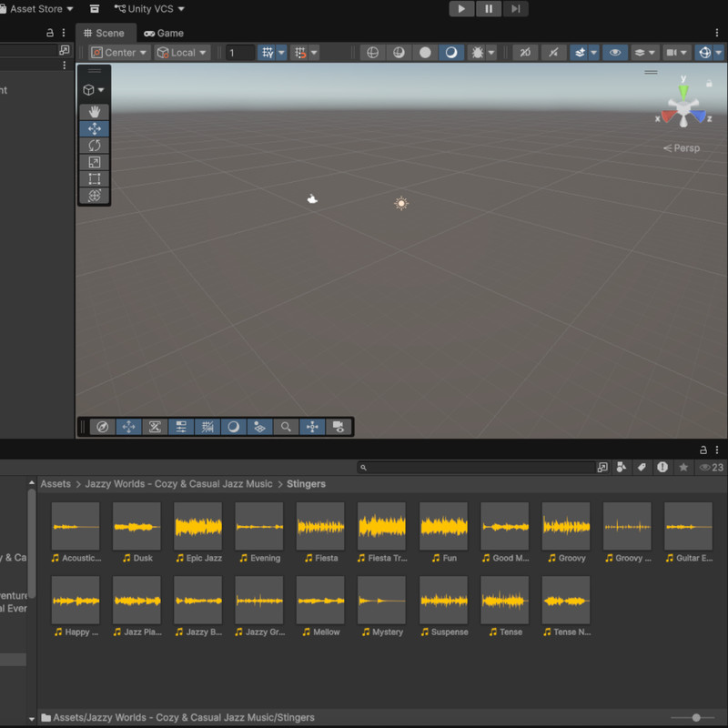Viewport: 728px width, 728px height.
Task: Toggle the Project panel lock
Action: click(x=703, y=450)
